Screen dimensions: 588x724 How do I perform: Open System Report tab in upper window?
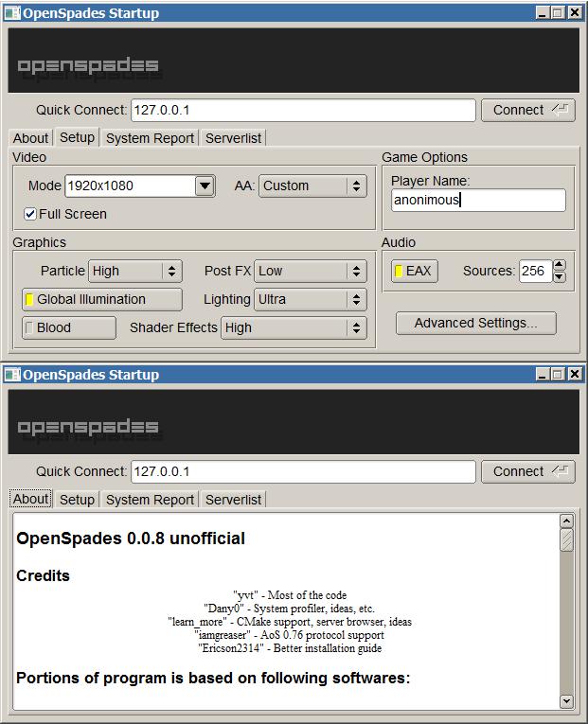click(151, 138)
